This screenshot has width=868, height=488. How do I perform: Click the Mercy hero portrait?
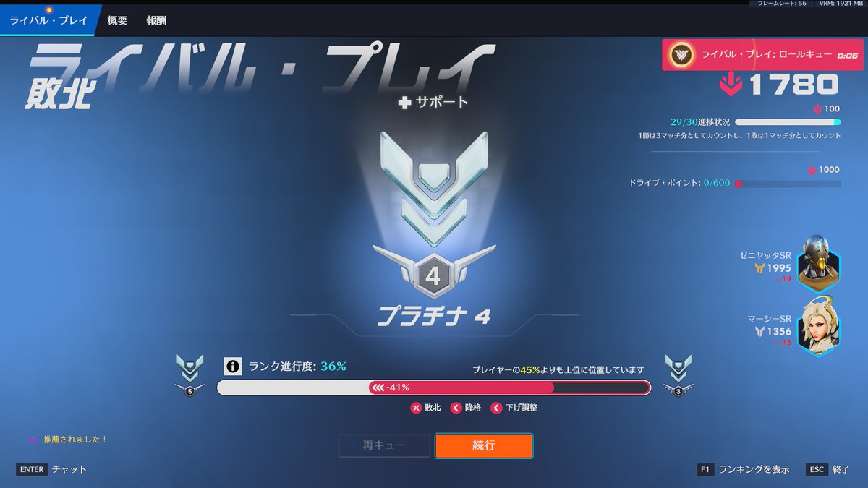click(x=820, y=327)
